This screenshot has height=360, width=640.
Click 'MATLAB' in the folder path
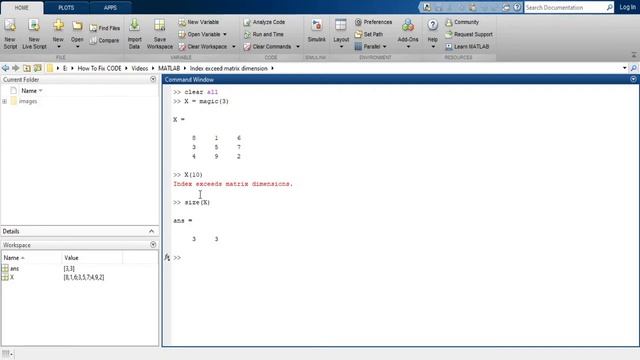click(169, 68)
